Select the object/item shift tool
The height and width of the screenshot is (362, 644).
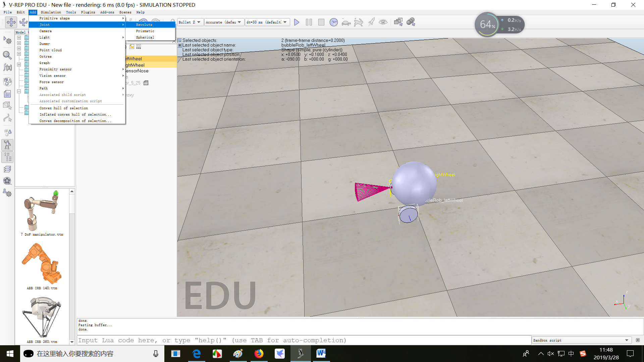[x=11, y=22]
